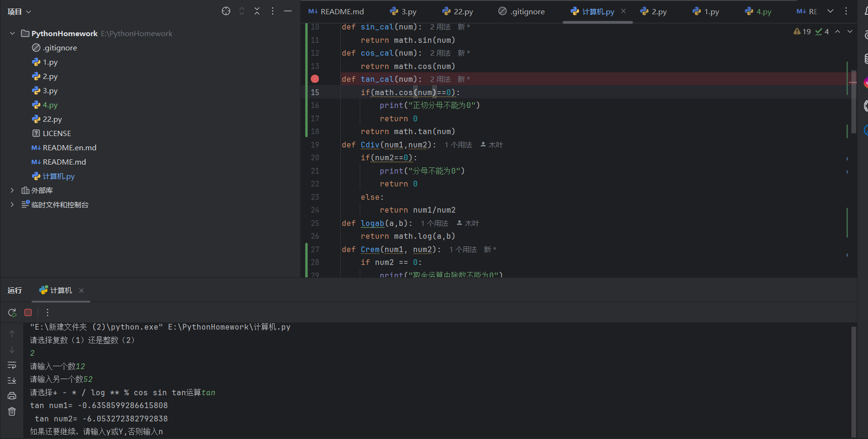
Task: Toggle breakpoint on tan_cal line
Action: pyautogui.click(x=315, y=79)
